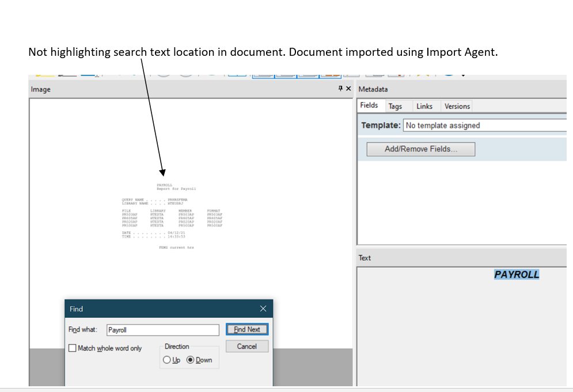Open the Template combo box
Image resolution: width=573 pixels, height=392 pixels.
pyautogui.click(x=485, y=125)
